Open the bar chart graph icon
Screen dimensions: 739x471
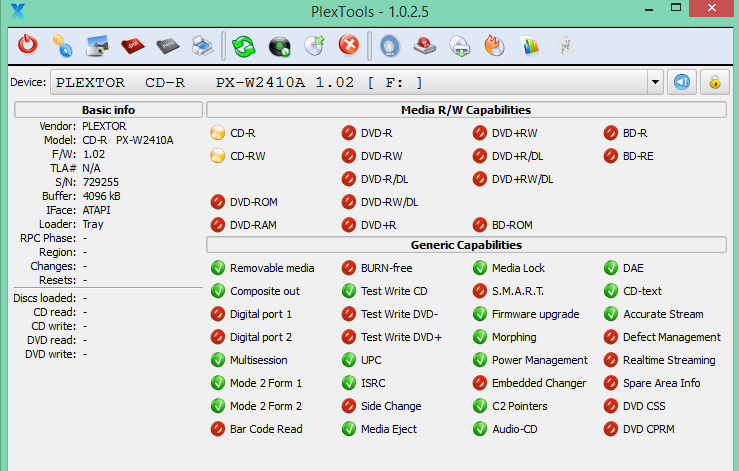tap(530, 46)
